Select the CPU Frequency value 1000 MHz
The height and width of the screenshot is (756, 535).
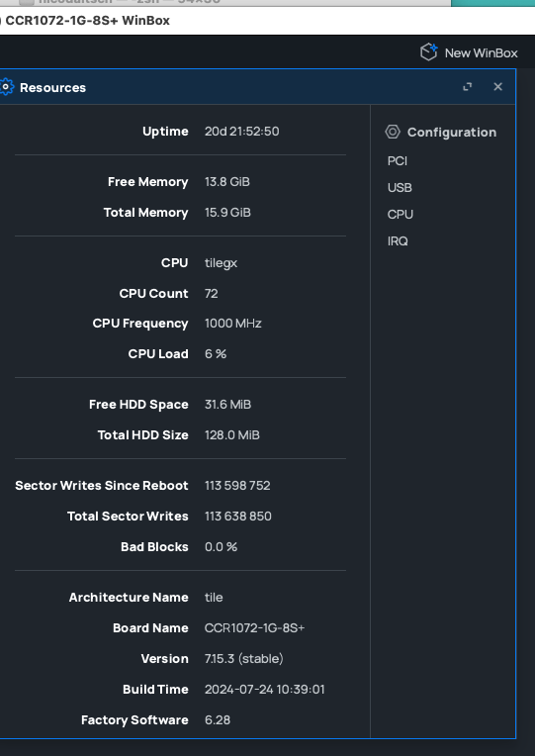tap(233, 324)
